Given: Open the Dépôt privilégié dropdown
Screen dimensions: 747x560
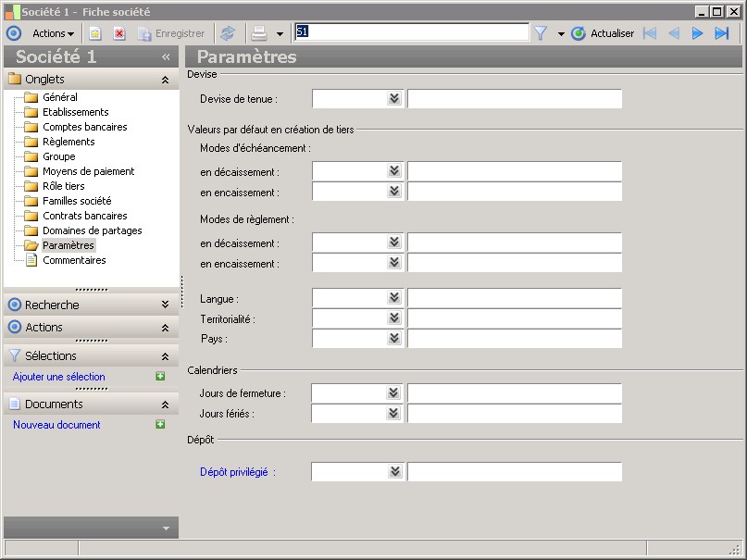Looking at the screenshot, I should (x=394, y=472).
